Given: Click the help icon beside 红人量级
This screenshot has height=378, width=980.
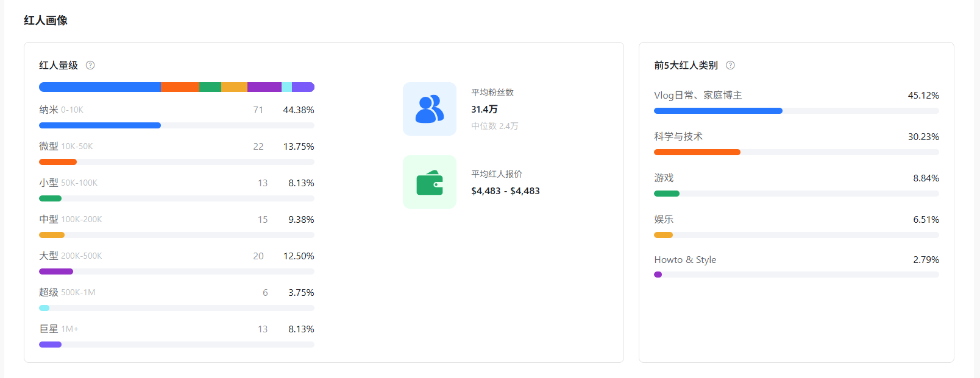Looking at the screenshot, I should click(x=90, y=65).
